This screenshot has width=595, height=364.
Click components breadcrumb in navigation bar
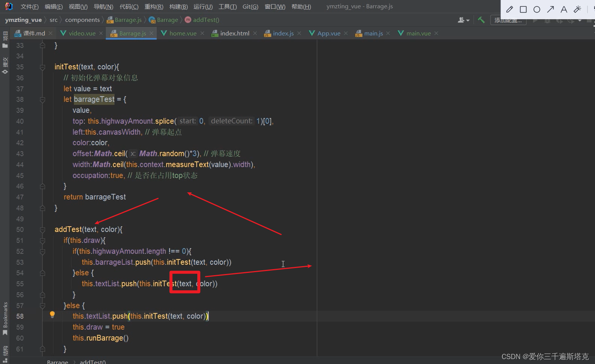click(82, 20)
